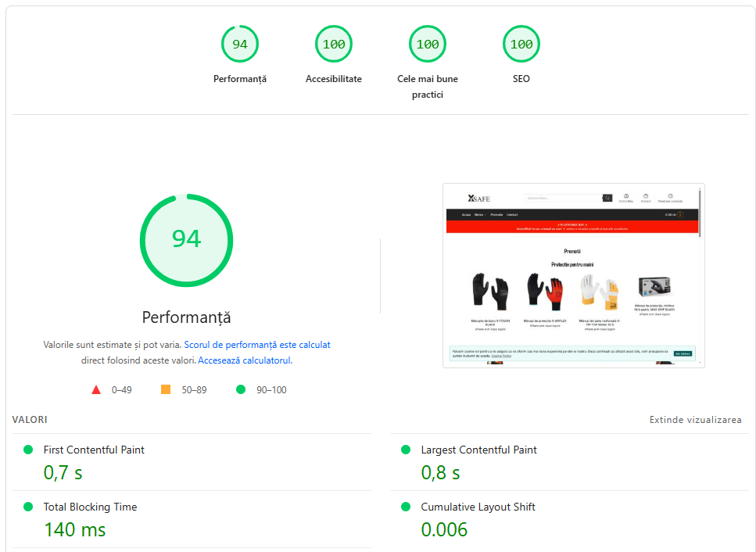Click the large 94 performance circle
Screen dimensions: 756x552
pos(187,240)
